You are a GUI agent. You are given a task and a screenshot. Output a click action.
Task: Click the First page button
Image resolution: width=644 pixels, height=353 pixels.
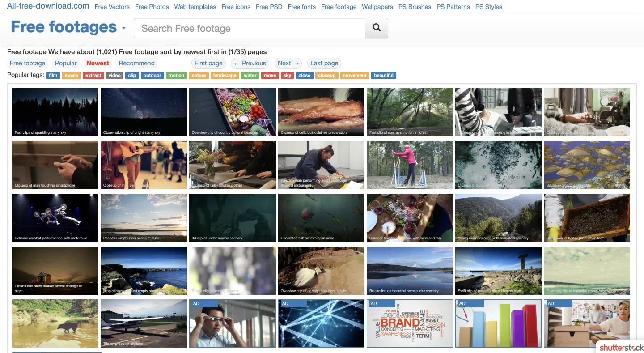point(208,63)
